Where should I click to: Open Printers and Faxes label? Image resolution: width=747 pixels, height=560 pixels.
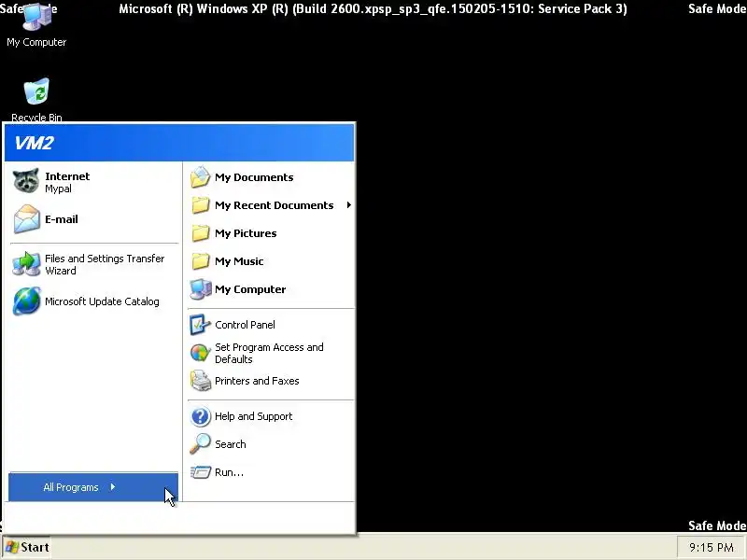(x=257, y=381)
